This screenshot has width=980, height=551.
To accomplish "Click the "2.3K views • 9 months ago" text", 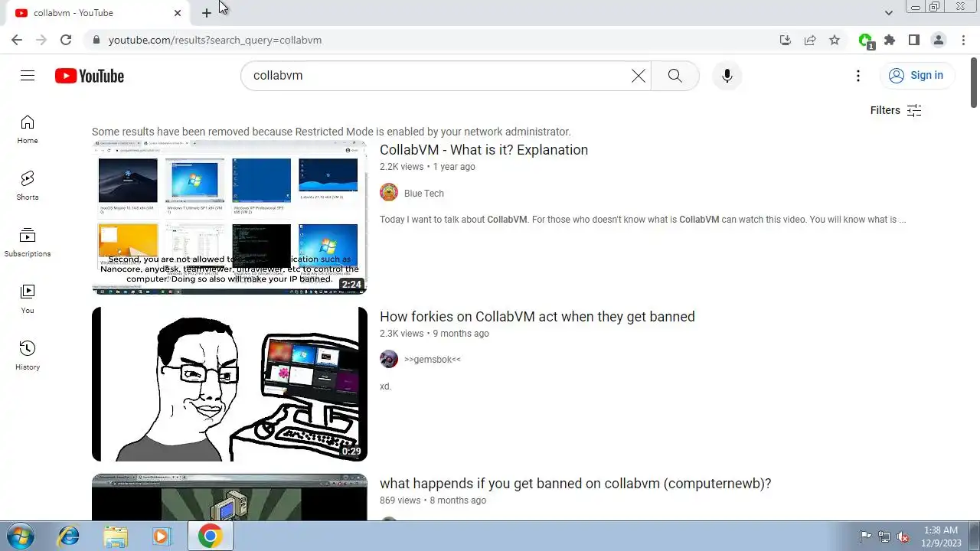I will click(x=434, y=334).
